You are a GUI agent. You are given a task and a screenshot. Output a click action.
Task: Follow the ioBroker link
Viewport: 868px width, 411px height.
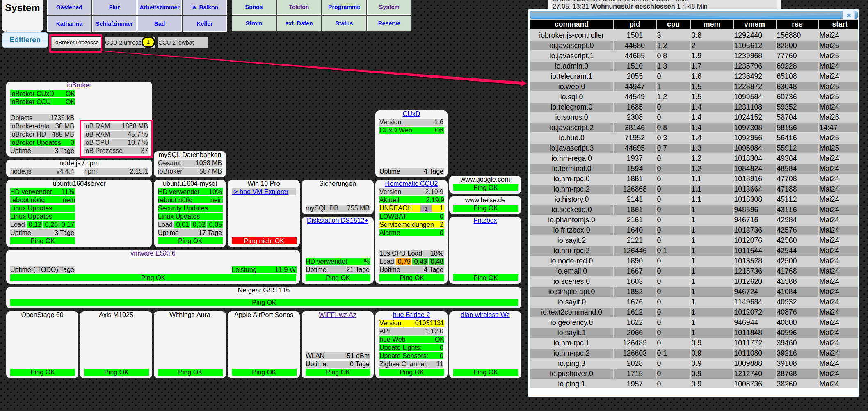coord(79,85)
